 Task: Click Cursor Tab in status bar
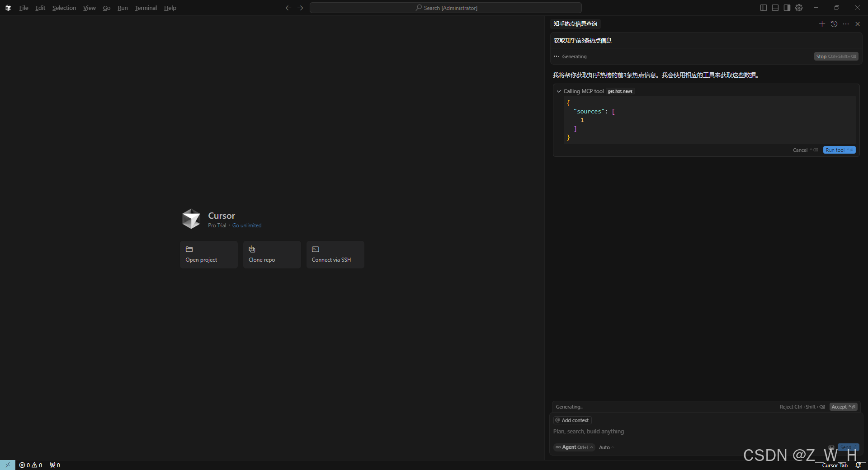click(x=835, y=465)
